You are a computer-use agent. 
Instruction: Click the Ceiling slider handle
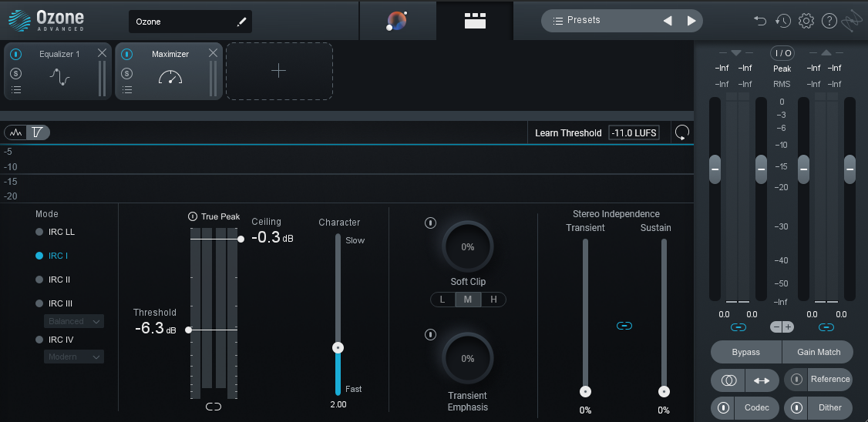[241, 239]
